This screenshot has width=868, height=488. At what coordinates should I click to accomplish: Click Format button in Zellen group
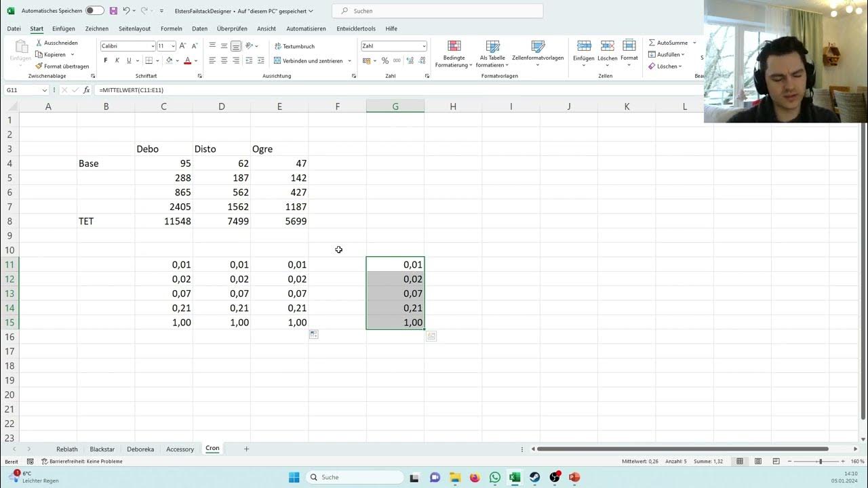point(629,54)
